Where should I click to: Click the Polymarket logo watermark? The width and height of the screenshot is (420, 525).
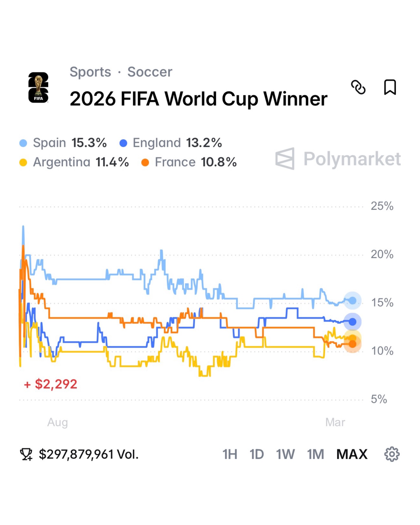[x=338, y=159]
